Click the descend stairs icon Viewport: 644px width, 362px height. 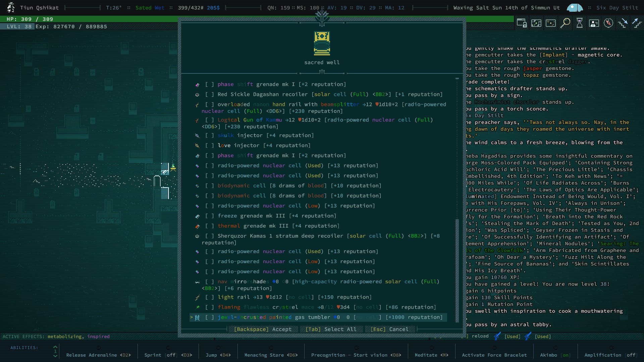click(x=623, y=23)
